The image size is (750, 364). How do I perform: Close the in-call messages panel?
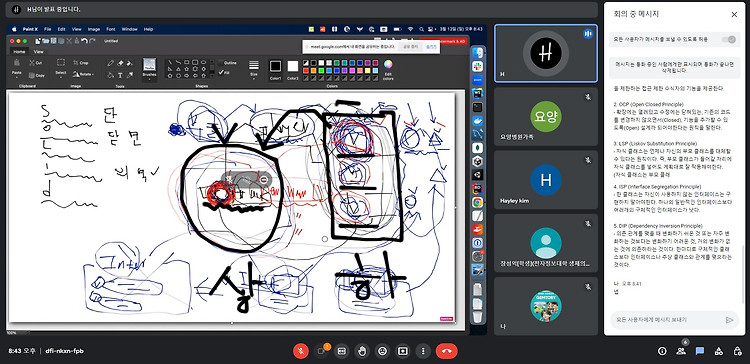734,14
